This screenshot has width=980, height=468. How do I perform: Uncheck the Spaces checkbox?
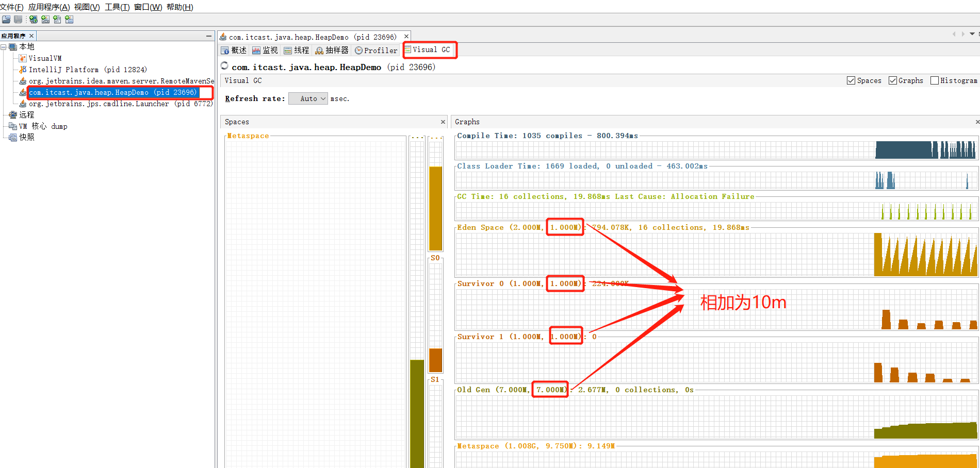tap(851, 80)
